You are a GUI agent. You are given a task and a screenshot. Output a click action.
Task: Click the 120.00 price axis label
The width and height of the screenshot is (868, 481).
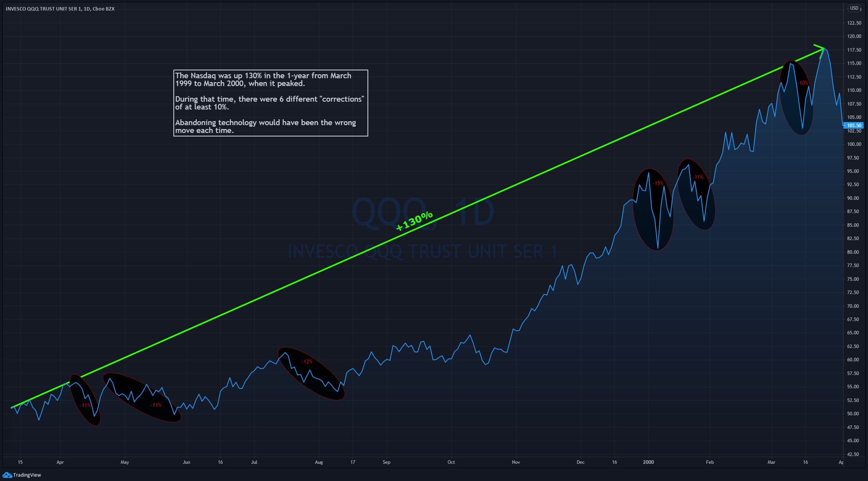coord(854,36)
